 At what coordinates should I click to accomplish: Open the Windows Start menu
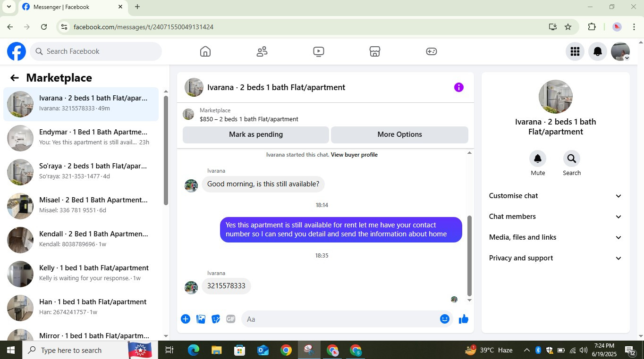coord(10,350)
